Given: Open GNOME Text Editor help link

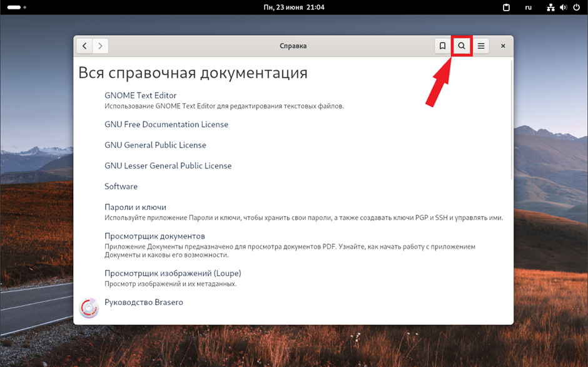Looking at the screenshot, I should click(140, 95).
